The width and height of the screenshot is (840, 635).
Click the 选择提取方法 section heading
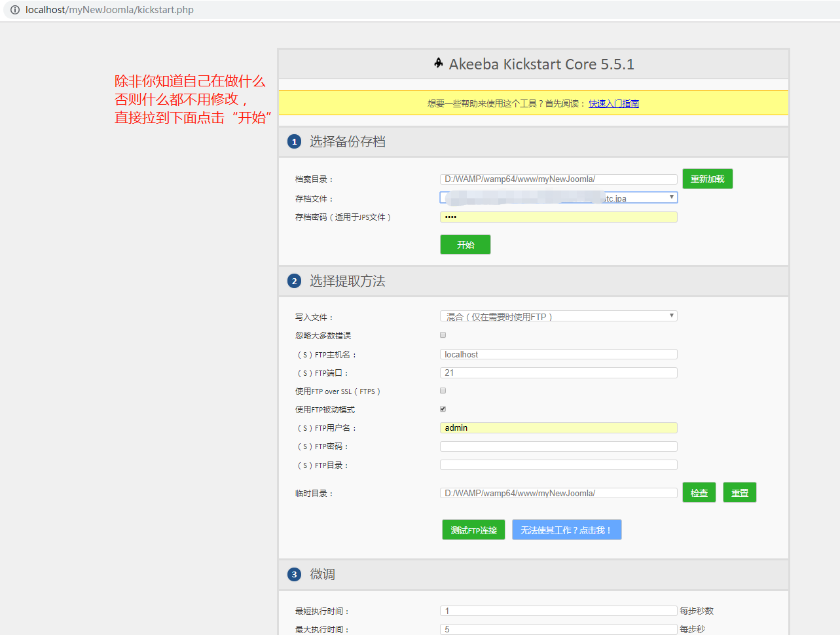347,281
